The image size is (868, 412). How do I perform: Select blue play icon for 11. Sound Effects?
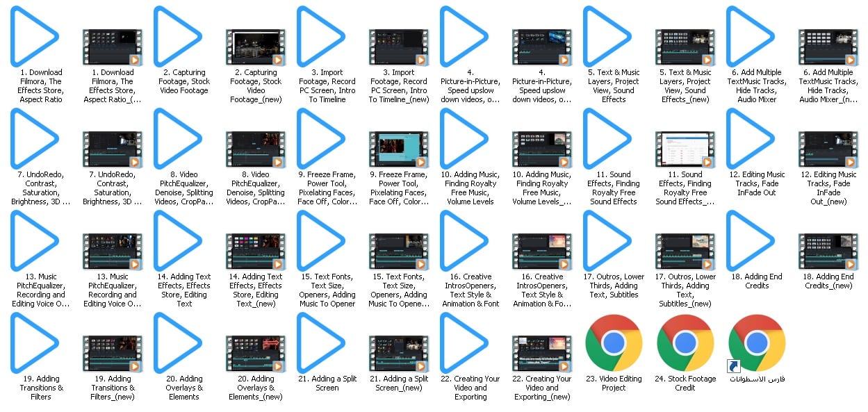pyautogui.click(x=607, y=138)
